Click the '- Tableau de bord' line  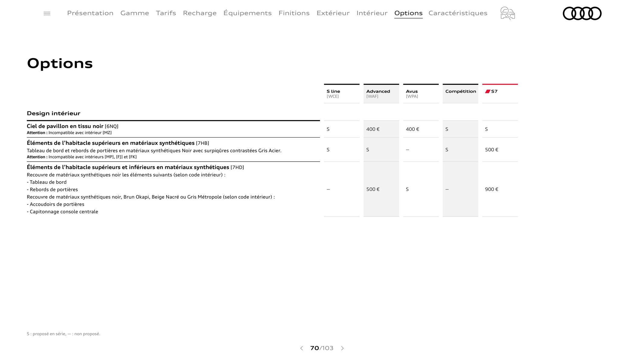[46, 182]
